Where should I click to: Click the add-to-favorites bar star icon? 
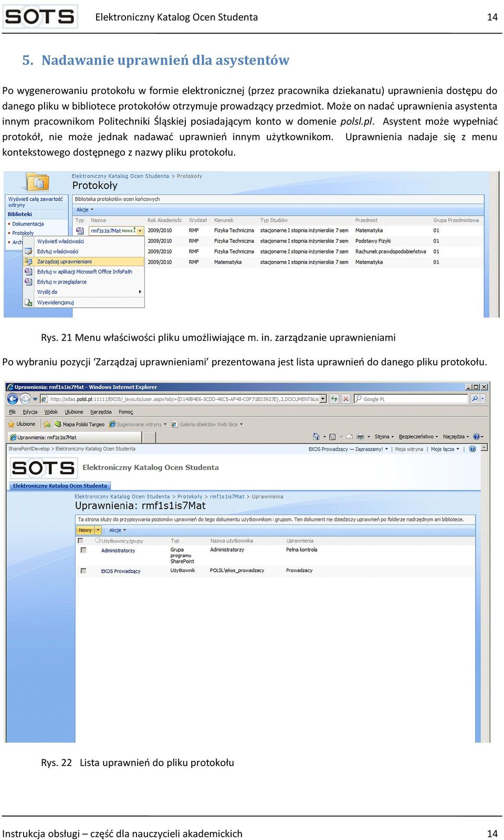click(x=47, y=424)
